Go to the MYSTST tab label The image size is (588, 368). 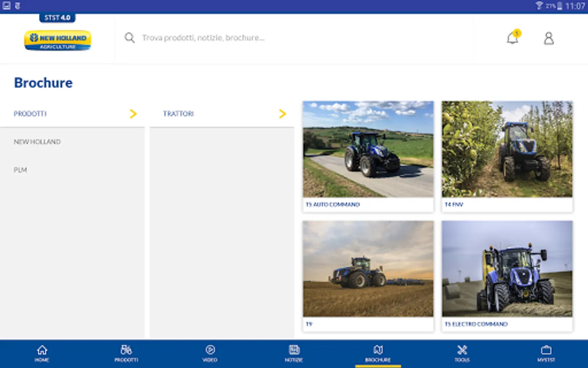pyautogui.click(x=546, y=360)
